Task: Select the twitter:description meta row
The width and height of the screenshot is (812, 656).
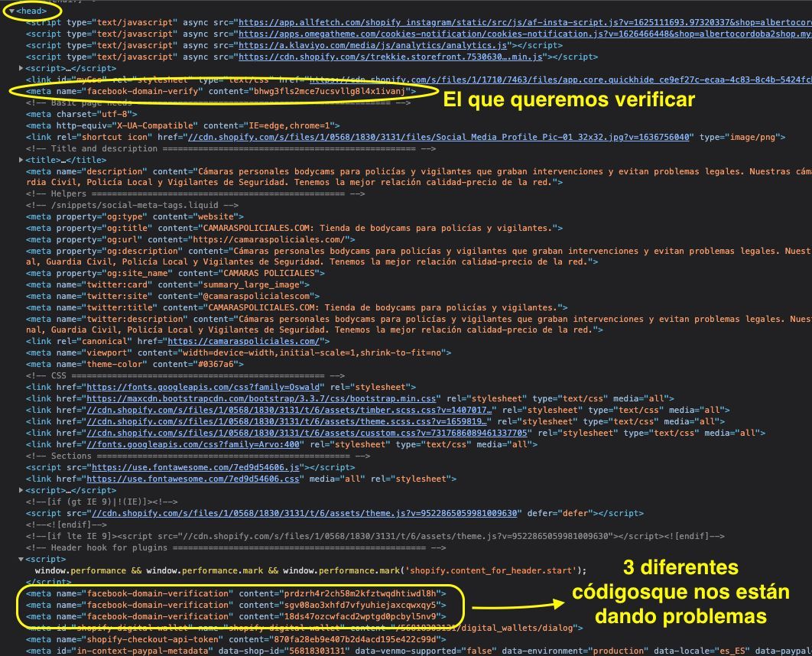Action: coord(418,324)
